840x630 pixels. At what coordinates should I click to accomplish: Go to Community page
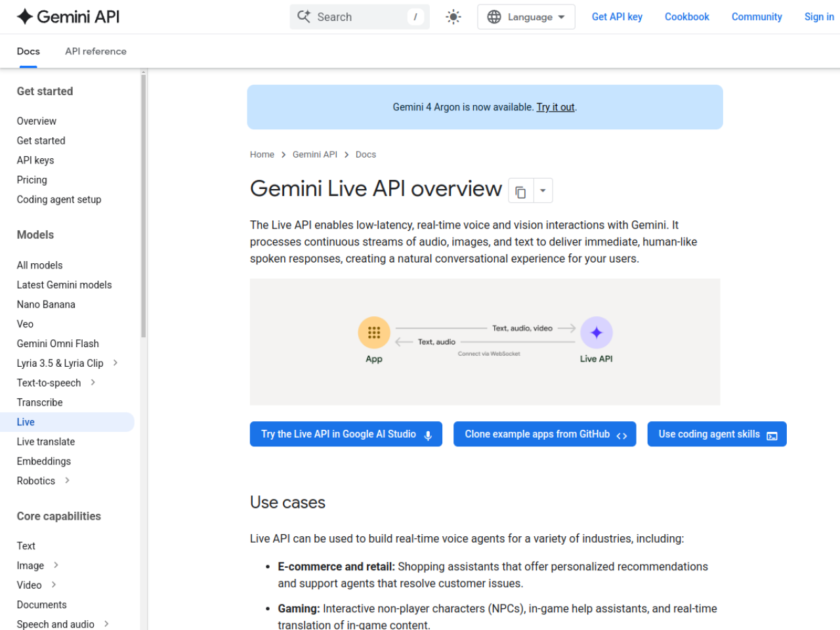click(x=757, y=17)
